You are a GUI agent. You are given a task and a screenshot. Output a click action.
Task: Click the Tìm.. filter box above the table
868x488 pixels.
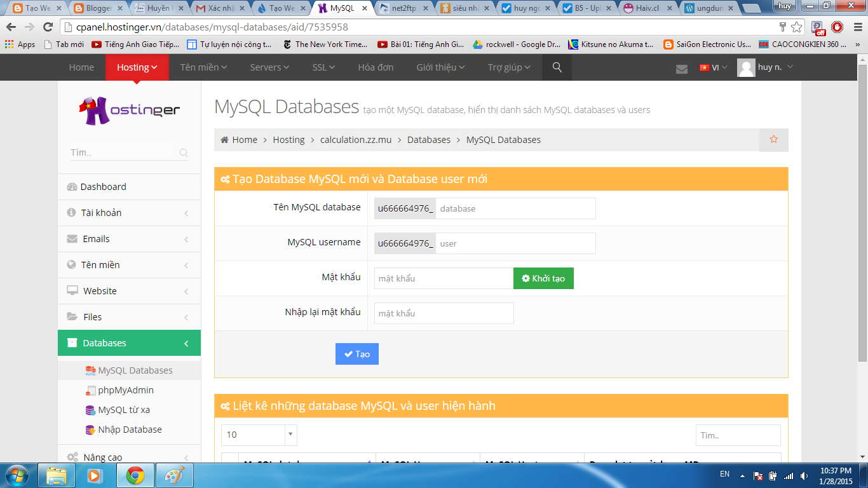pyautogui.click(x=738, y=435)
